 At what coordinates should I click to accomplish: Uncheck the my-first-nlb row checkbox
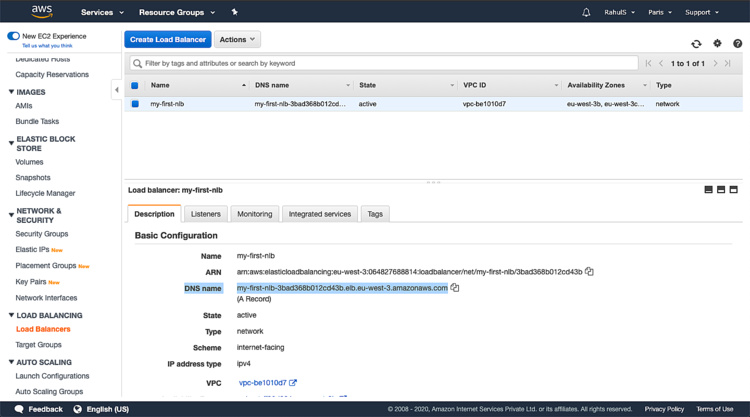135,104
